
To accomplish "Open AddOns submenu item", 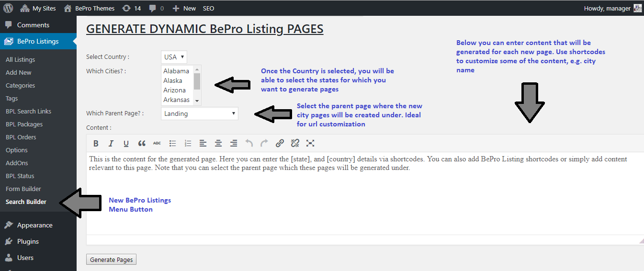I will (17, 163).
